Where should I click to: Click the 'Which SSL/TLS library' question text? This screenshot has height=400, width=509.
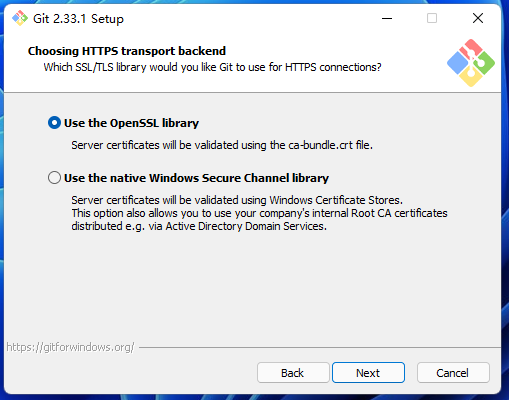point(212,67)
